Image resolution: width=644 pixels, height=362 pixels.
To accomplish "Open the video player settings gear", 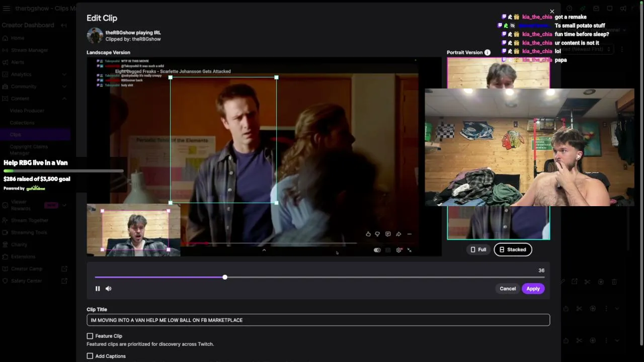I will tap(399, 250).
